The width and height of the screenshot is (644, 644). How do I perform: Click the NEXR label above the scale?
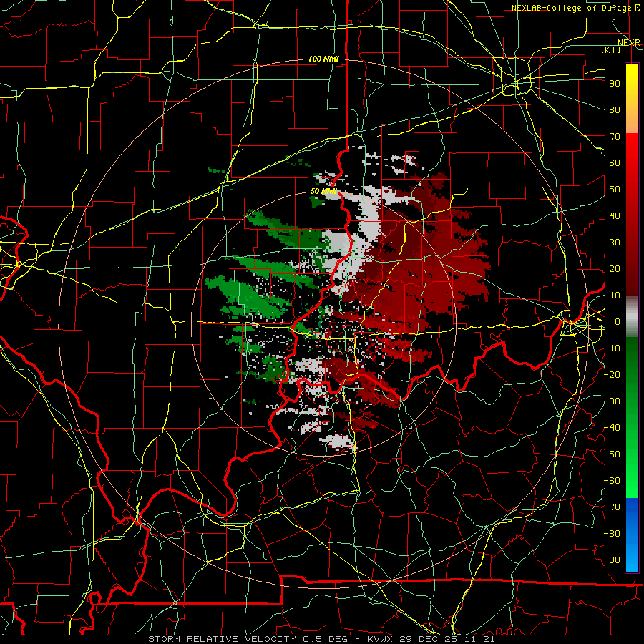tap(629, 43)
